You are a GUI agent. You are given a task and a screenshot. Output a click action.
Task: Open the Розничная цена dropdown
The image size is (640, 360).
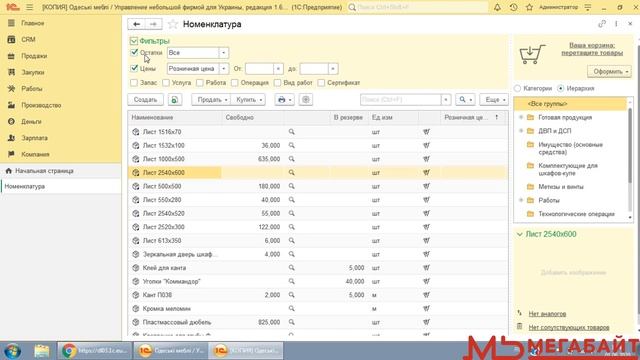click(x=224, y=69)
